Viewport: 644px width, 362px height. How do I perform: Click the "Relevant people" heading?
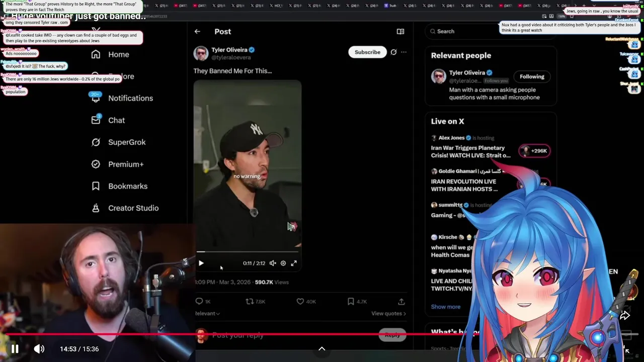click(x=461, y=55)
